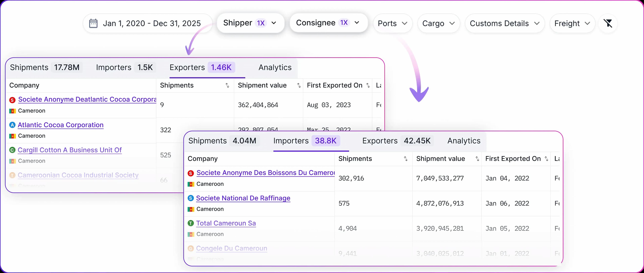Open the Freight filter dropdown
The height and width of the screenshot is (273, 644).
(572, 23)
